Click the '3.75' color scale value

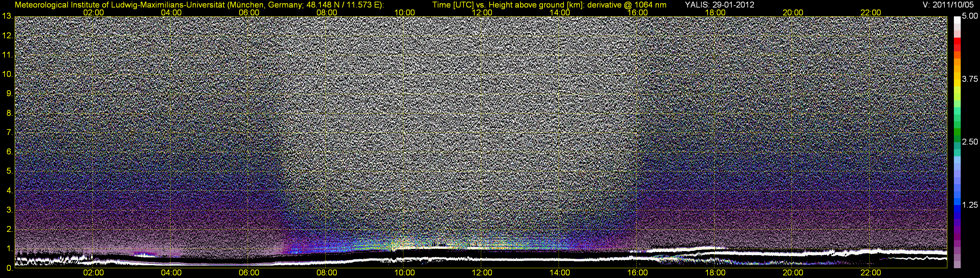point(970,79)
